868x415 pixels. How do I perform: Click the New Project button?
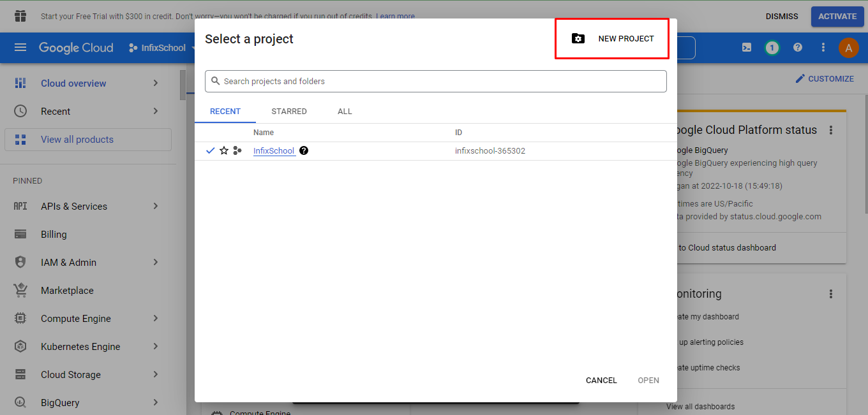click(x=613, y=39)
